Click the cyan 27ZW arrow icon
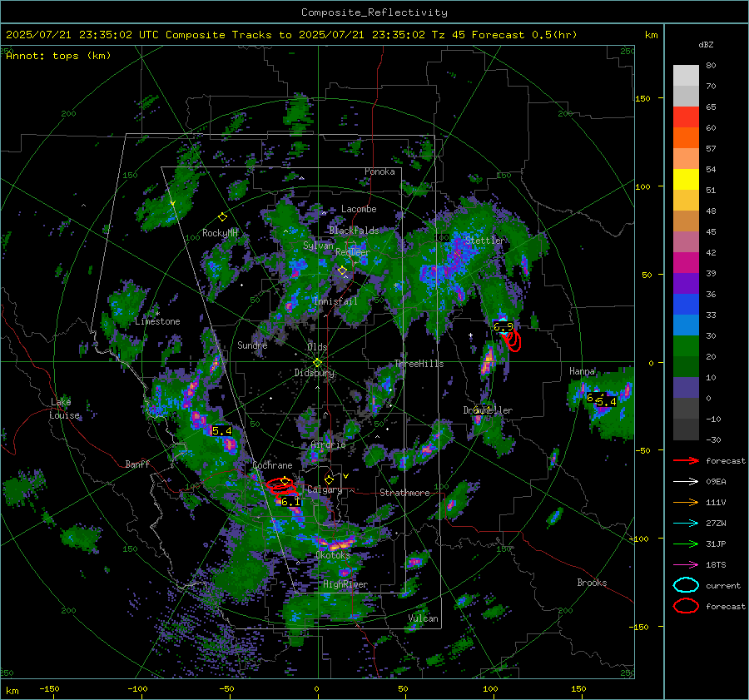 [x=686, y=524]
